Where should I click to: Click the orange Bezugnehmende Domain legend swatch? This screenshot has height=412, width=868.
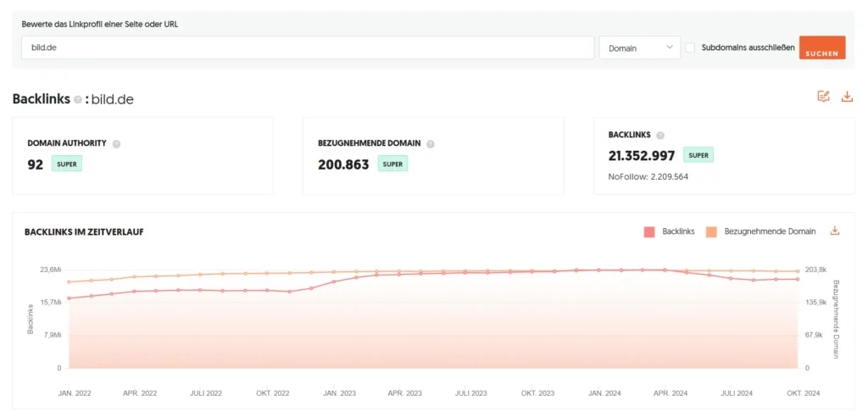coord(712,231)
